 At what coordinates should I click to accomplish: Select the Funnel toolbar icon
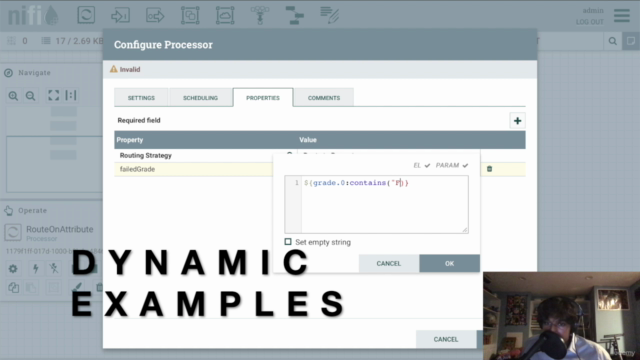pyautogui.click(x=260, y=15)
